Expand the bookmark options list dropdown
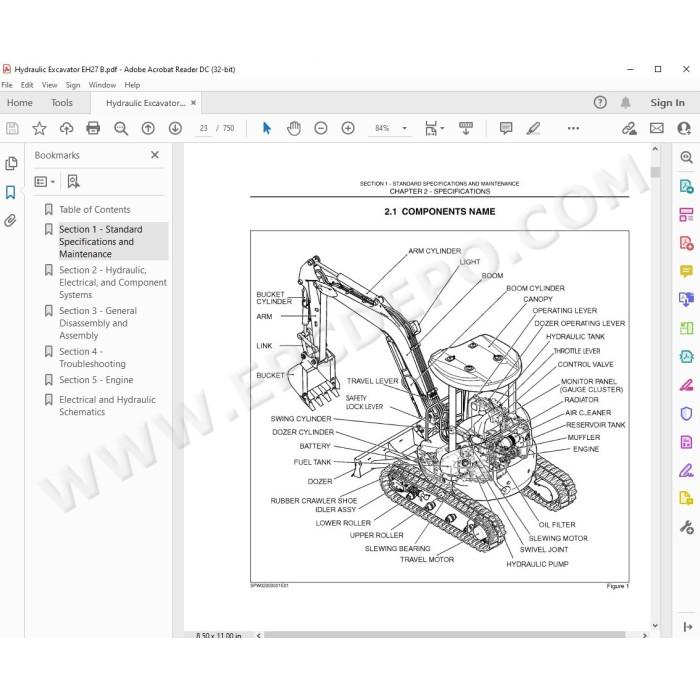Screen dimensions: 700x700 coord(45,182)
